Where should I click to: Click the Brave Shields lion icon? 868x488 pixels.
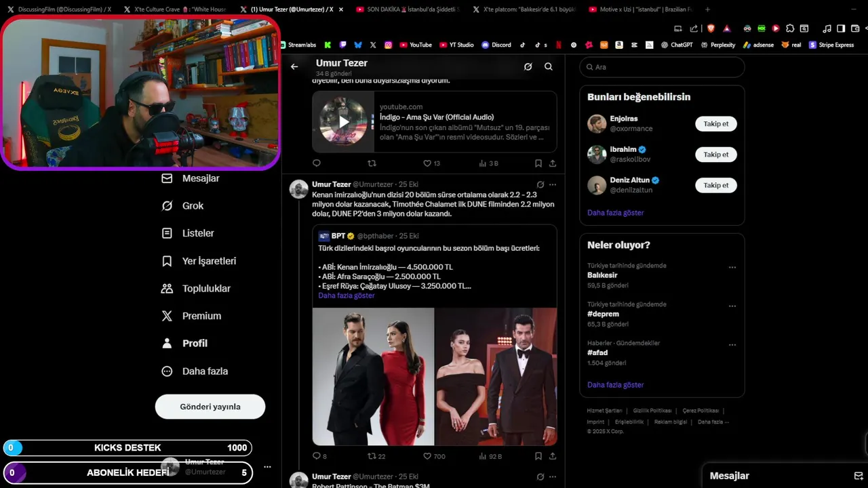pyautogui.click(x=711, y=28)
